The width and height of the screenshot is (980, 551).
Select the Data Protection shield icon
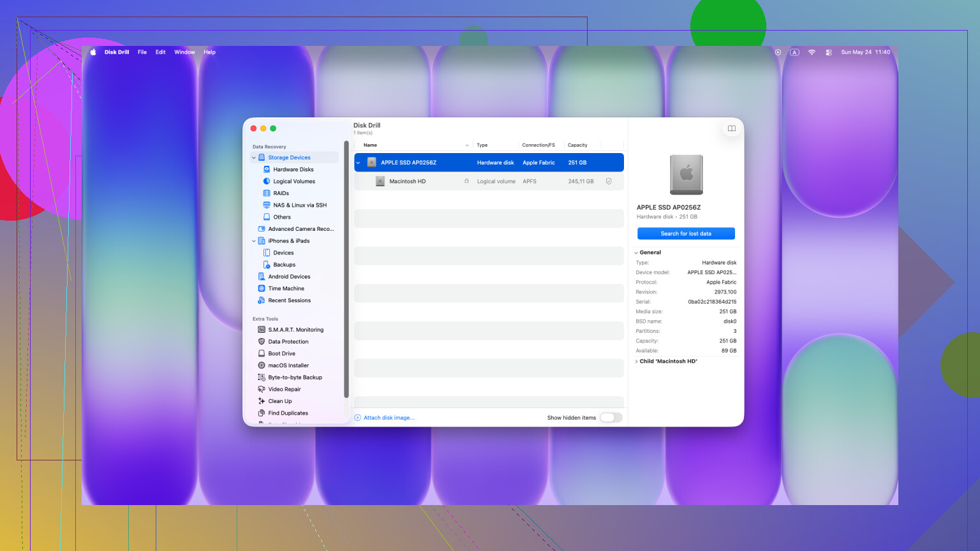click(x=262, y=342)
